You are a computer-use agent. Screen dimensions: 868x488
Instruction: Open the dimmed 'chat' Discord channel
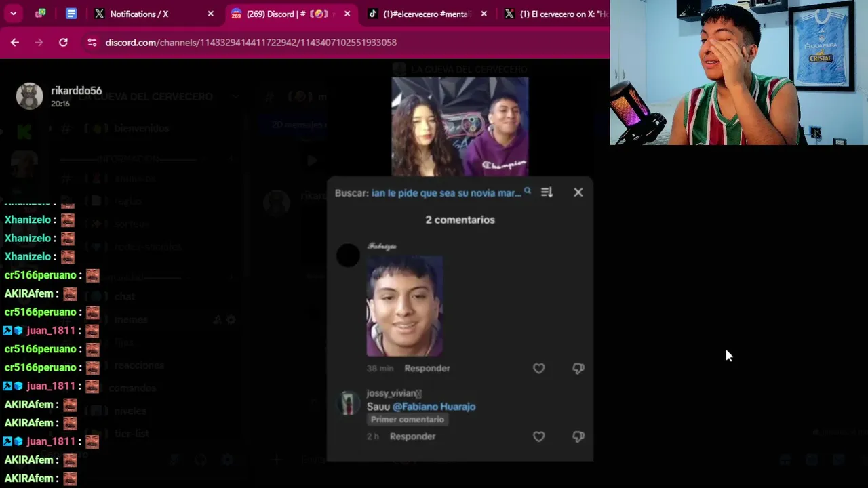click(125, 296)
